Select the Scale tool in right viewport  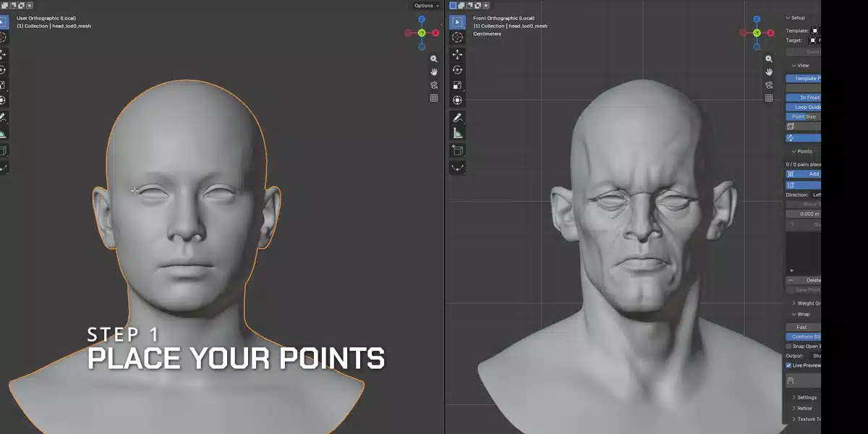pyautogui.click(x=457, y=85)
